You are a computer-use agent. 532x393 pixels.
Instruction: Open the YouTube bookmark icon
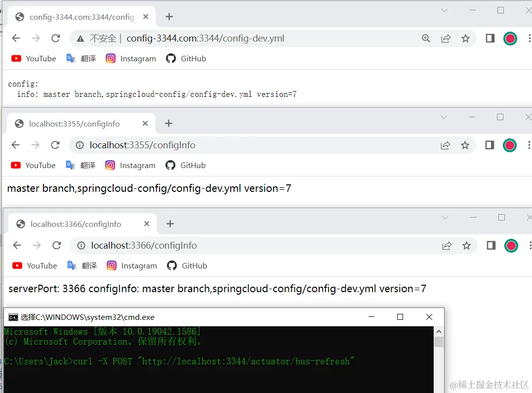point(17,58)
